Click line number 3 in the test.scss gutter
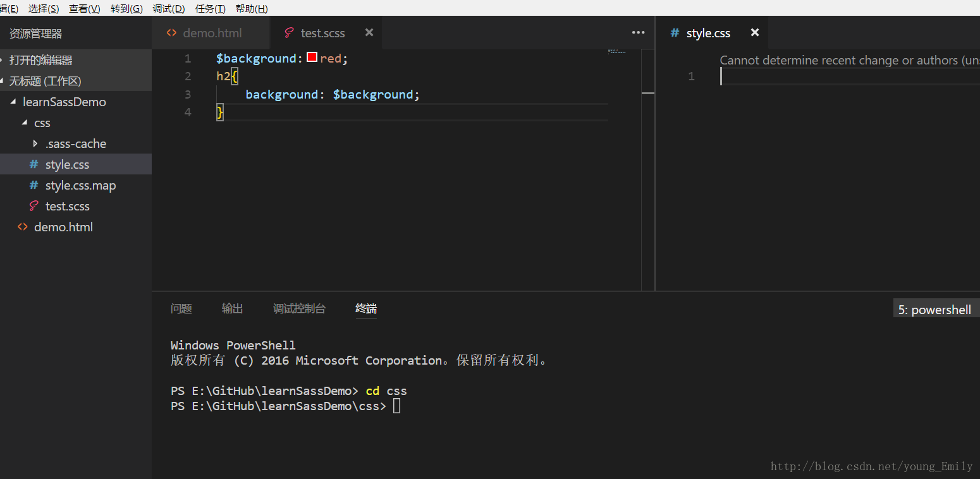 [187, 94]
